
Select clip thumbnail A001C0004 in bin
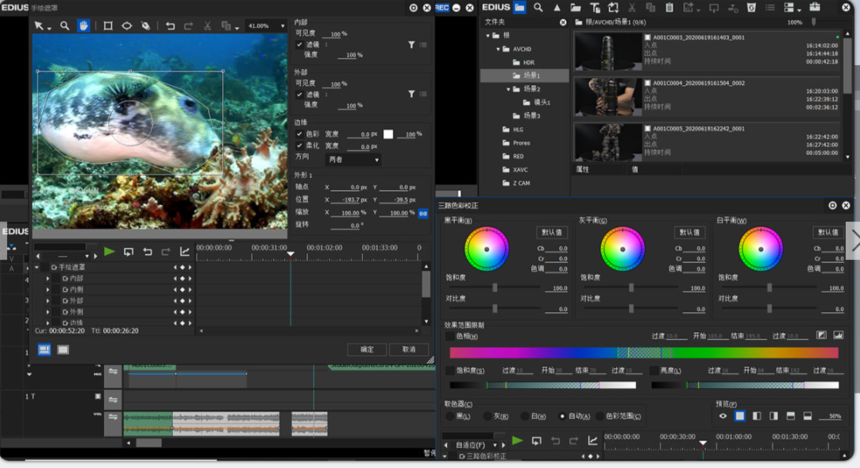tap(608, 97)
